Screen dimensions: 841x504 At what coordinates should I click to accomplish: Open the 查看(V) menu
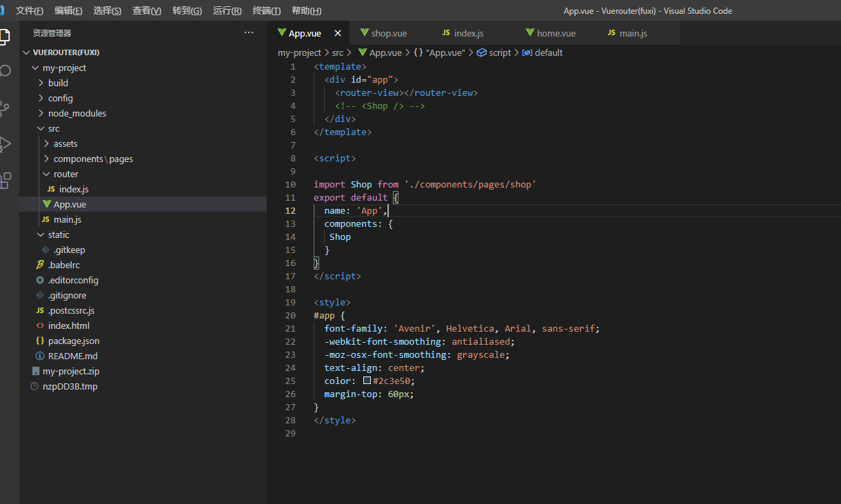coord(147,11)
